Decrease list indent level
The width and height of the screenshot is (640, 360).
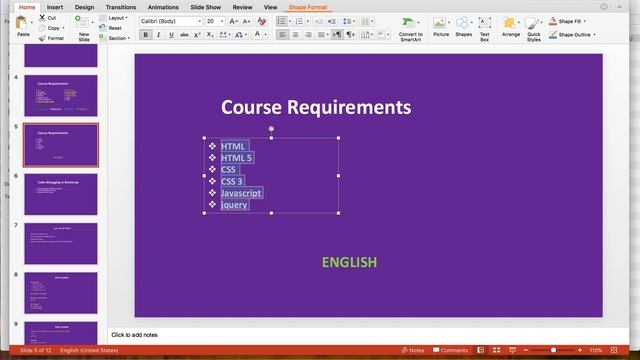coord(319,21)
